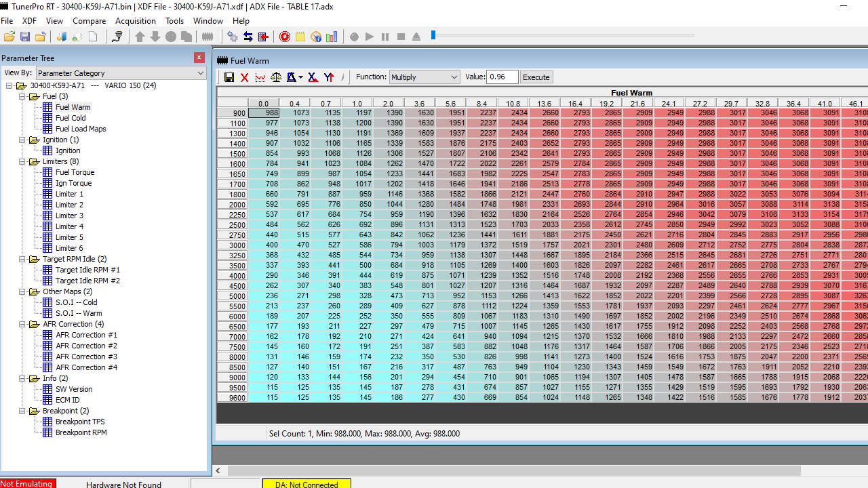Save table with Fuel Warm disk icon
Screen dimensions: 868x488
(x=229, y=77)
